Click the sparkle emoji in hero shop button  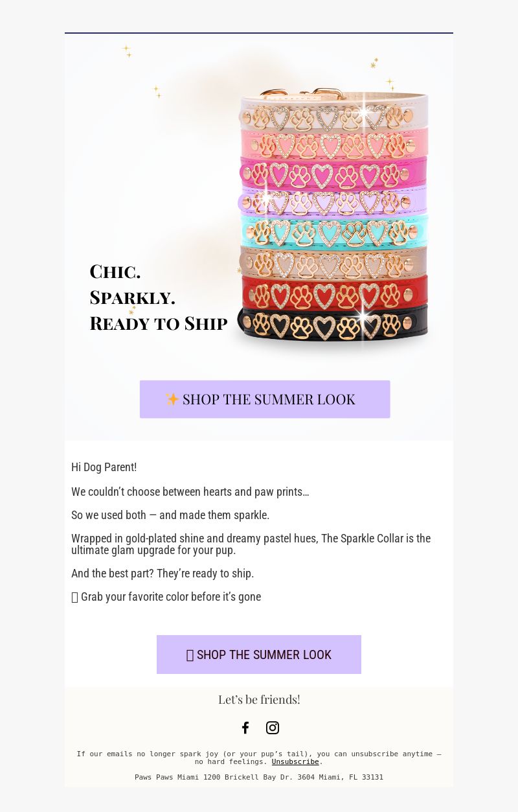pos(172,399)
